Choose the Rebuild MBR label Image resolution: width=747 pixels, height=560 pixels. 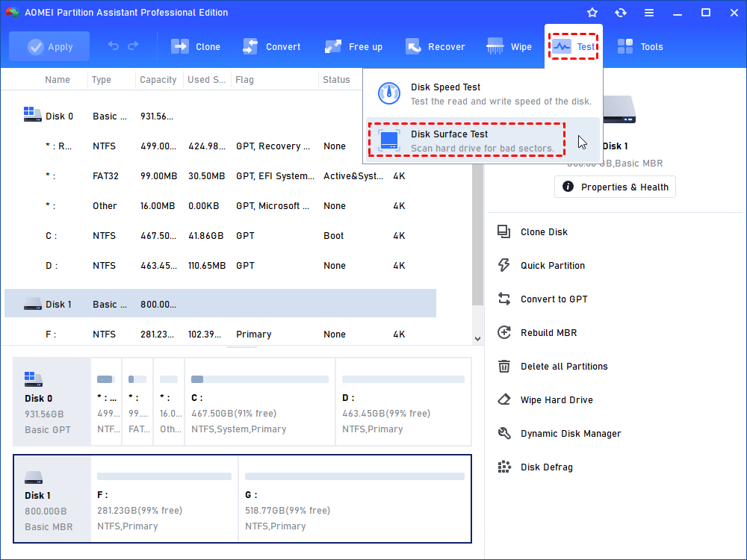(x=549, y=333)
